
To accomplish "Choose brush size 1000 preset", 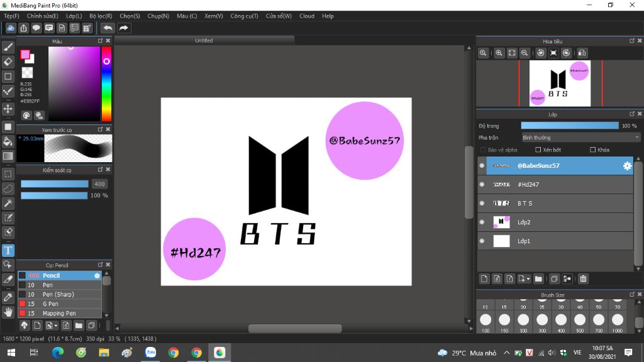I will 618,322.
